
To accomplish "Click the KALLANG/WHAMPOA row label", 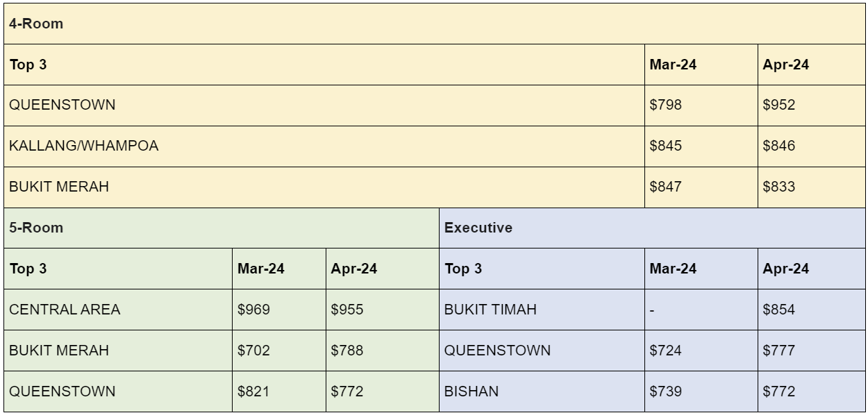I will [324, 146].
